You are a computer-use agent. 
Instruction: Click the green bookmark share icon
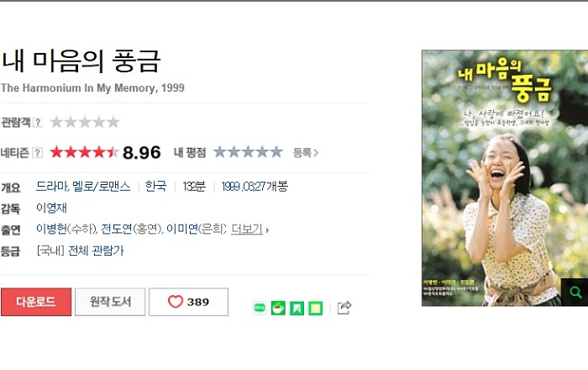click(x=297, y=309)
